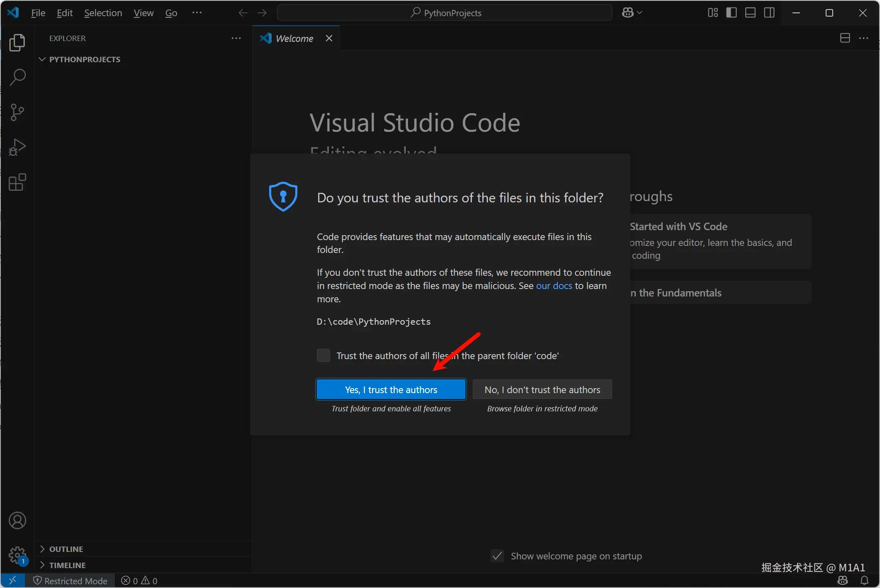Screen dimensions: 880x588
Task: Open the notifications bell icon
Action: tap(864, 580)
